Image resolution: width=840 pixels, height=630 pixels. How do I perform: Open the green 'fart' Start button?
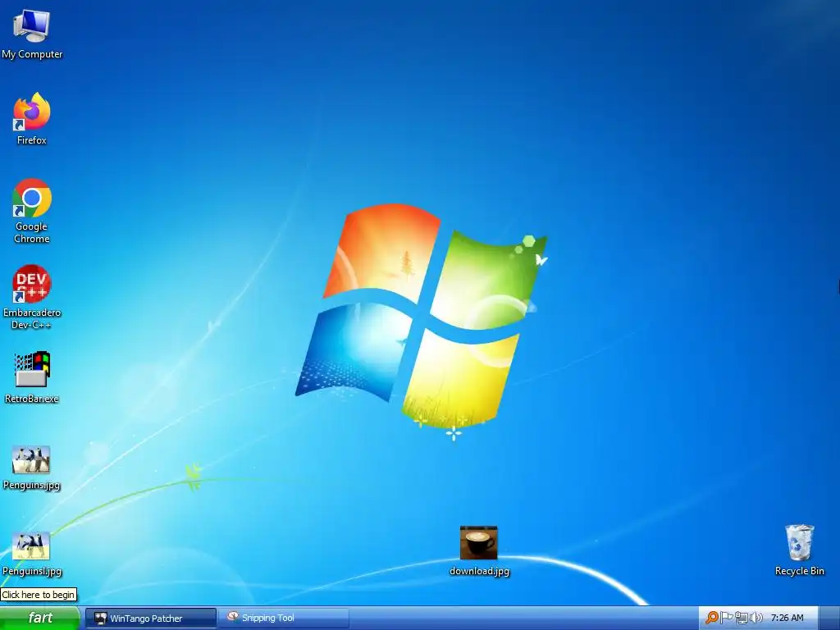click(x=39, y=618)
